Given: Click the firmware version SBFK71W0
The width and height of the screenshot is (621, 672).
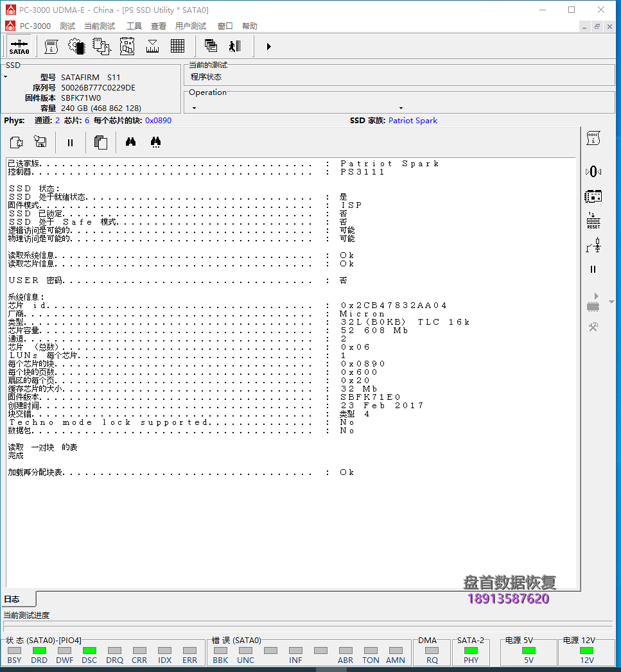Looking at the screenshot, I should [81, 98].
